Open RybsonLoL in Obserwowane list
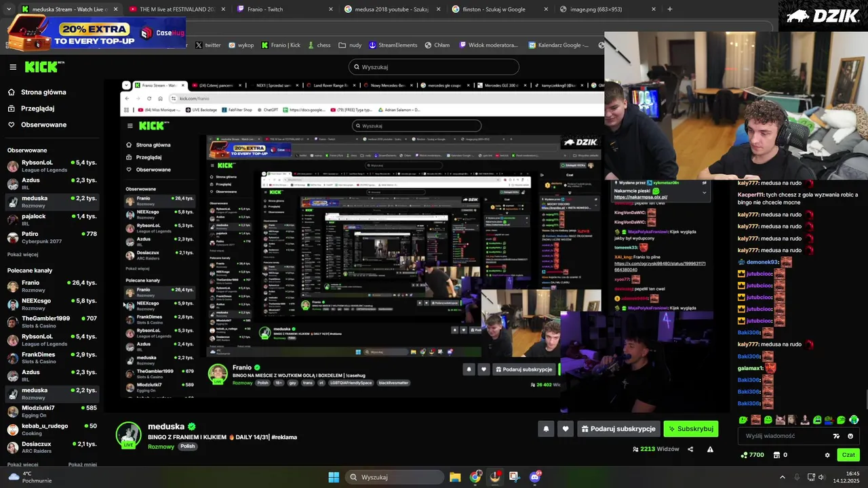The height and width of the screenshot is (488, 868). (52, 166)
